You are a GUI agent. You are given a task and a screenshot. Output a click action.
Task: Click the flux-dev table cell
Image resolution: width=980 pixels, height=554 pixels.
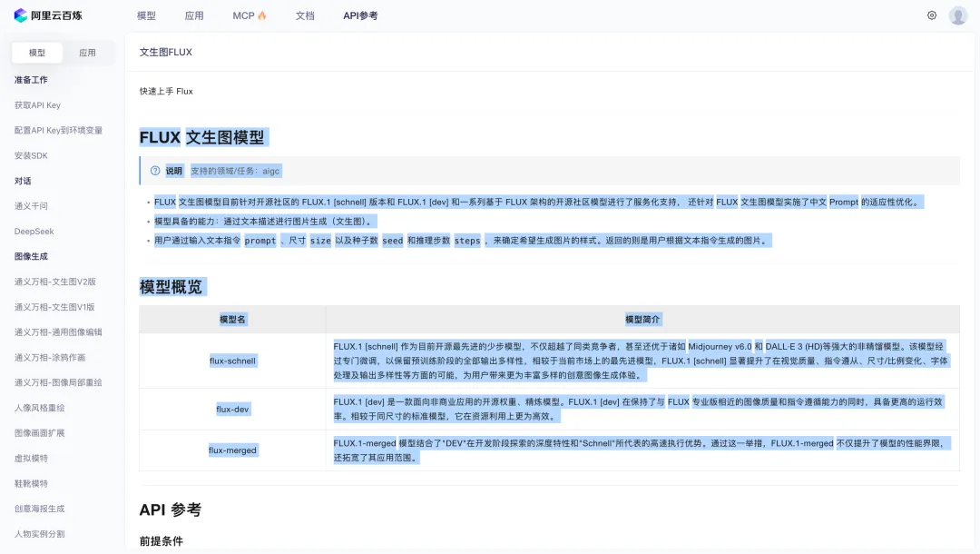pyautogui.click(x=232, y=409)
